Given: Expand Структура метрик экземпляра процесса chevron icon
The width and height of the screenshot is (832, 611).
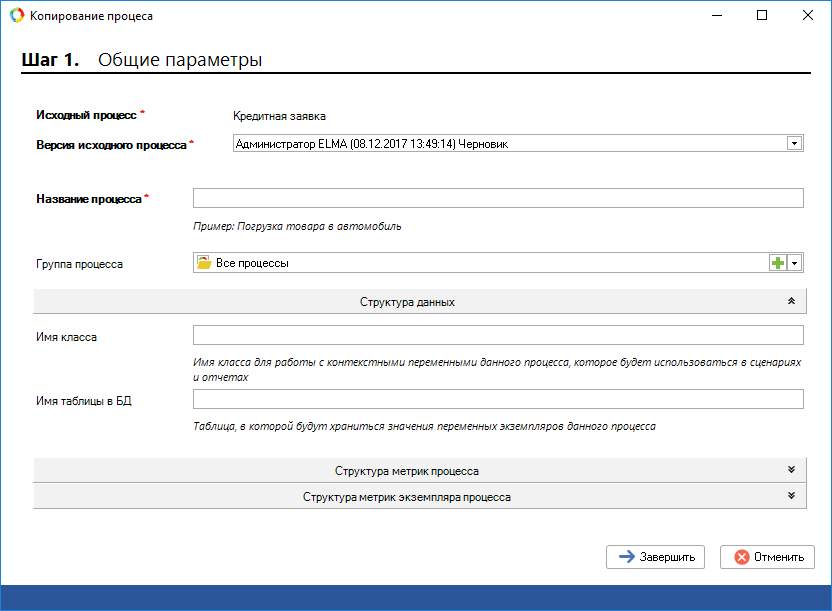Looking at the screenshot, I should (x=790, y=496).
